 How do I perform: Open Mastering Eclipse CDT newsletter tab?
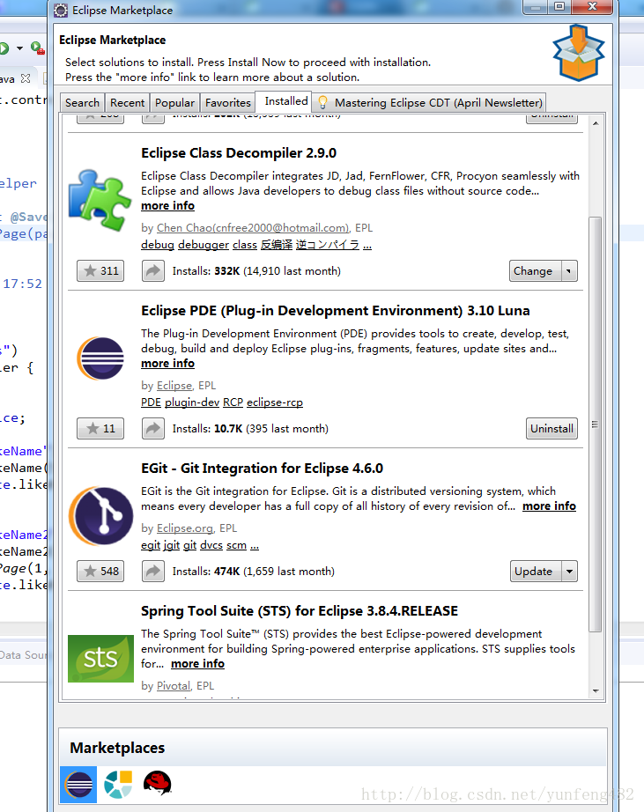(429, 102)
